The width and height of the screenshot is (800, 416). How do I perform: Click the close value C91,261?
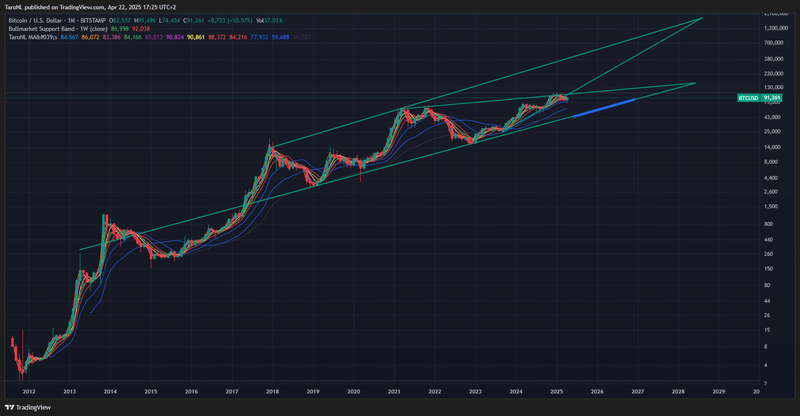[x=193, y=20]
